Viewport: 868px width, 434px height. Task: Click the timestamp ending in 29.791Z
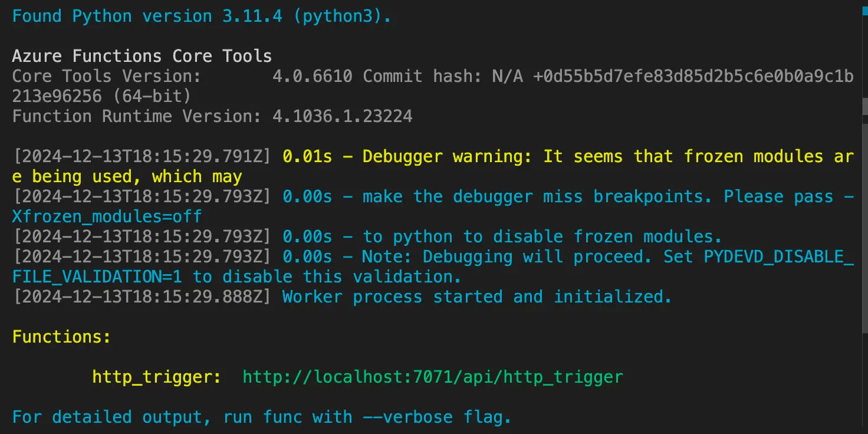[142, 156]
